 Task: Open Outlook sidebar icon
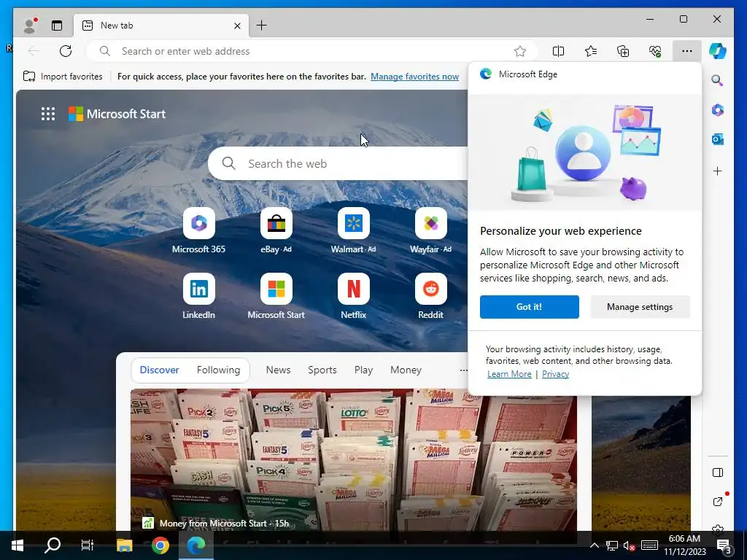[718, 139]
